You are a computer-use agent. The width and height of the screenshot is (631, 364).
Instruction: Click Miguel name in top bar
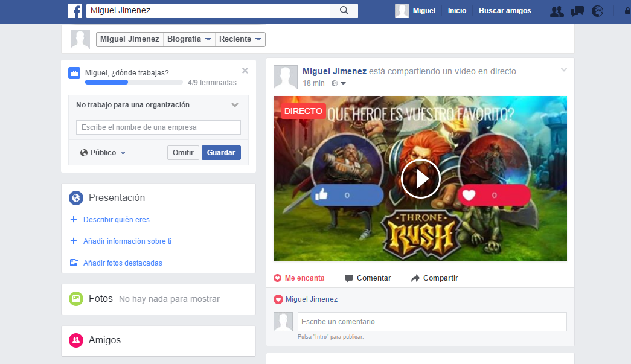[x=424, y=11]
